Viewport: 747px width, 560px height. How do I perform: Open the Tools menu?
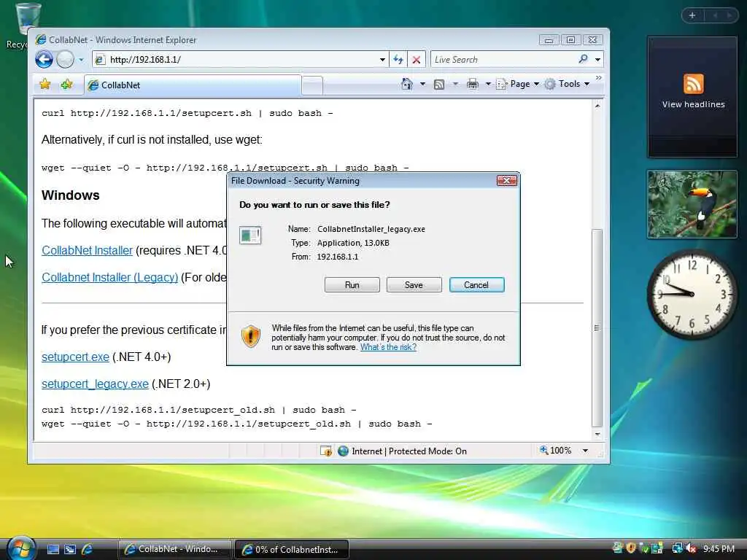[x=568, y=85]
